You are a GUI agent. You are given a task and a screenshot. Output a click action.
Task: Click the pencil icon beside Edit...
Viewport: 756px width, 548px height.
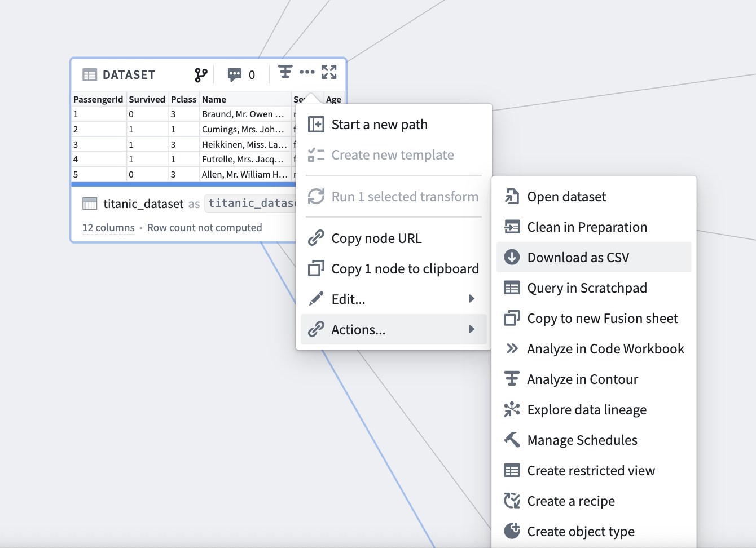tap(316, 299)
